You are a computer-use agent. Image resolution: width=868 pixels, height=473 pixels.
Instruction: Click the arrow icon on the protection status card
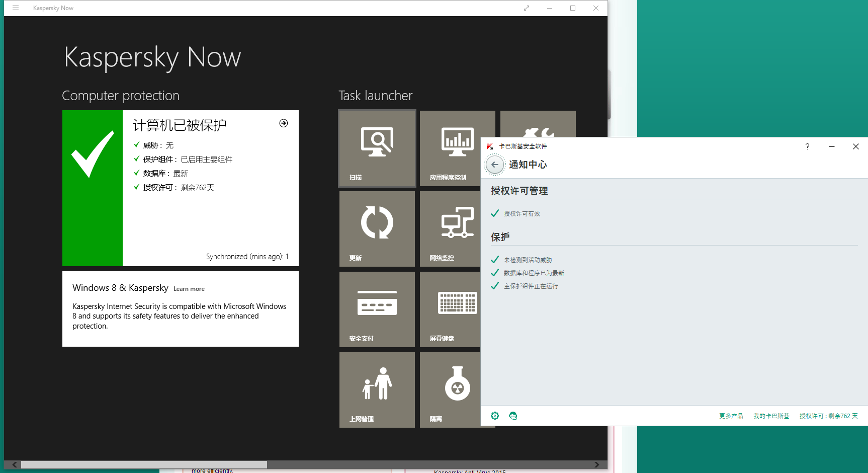pyautogui.click(x=284, y=123)
